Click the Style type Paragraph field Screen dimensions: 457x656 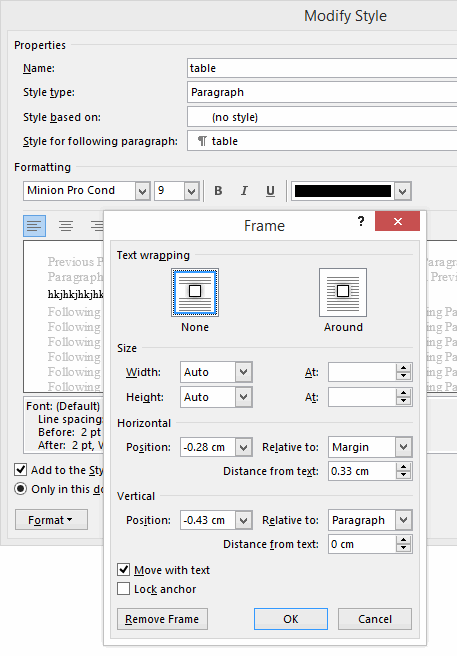tap(322, 92)
